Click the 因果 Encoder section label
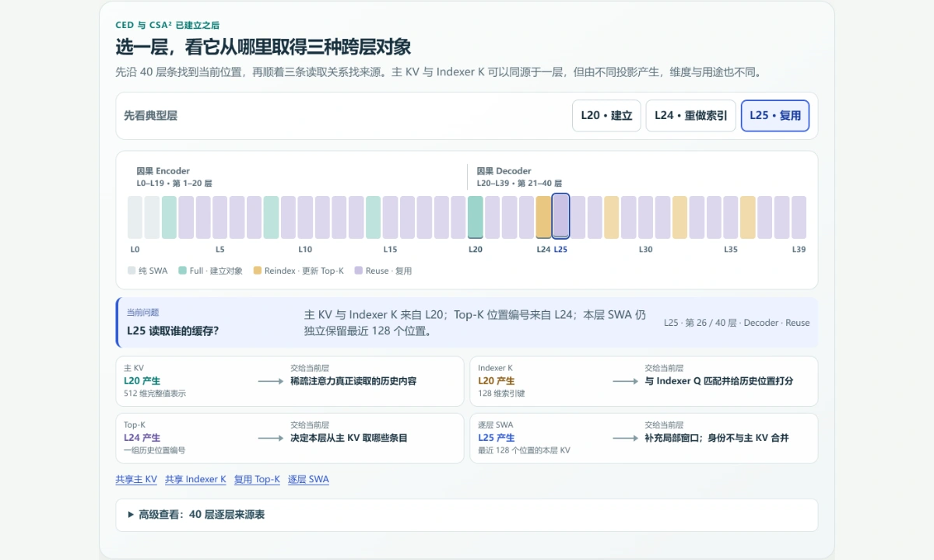The image size is (934, 560). click(x=163, y=171)
